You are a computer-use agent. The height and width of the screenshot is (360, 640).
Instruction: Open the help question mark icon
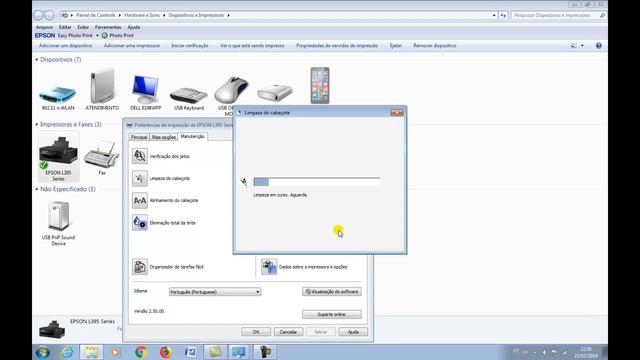(598, 46)
